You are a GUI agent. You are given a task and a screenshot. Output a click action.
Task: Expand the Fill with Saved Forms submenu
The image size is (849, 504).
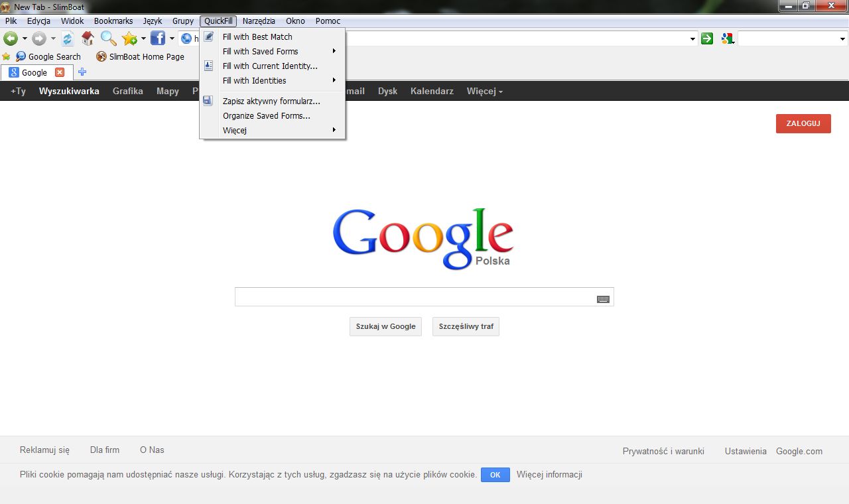pyautogui.click(x=334, y=51)
